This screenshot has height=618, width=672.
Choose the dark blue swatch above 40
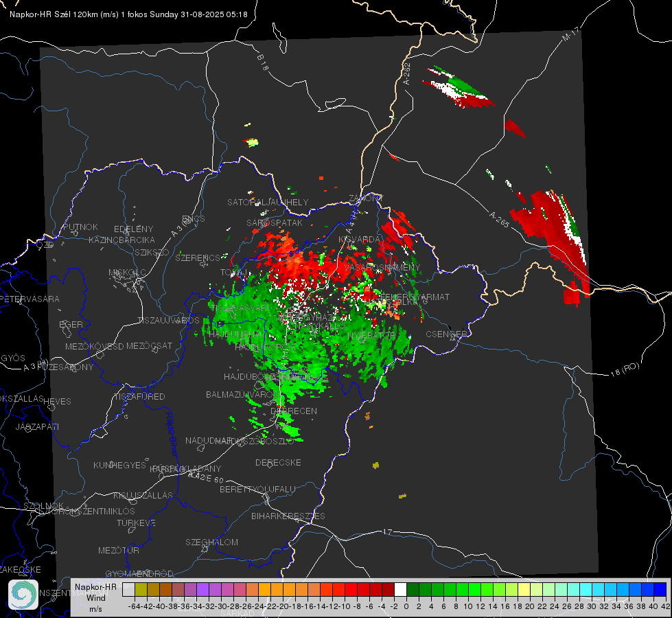[x=660, y=589]
